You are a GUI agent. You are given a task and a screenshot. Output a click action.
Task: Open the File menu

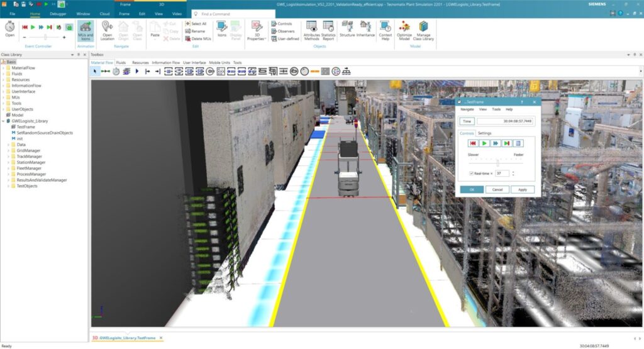[13, 14]
